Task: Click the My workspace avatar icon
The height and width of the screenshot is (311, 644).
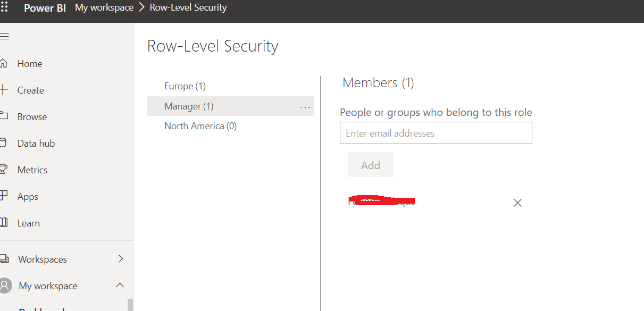Action: click(x=5, y=285)
